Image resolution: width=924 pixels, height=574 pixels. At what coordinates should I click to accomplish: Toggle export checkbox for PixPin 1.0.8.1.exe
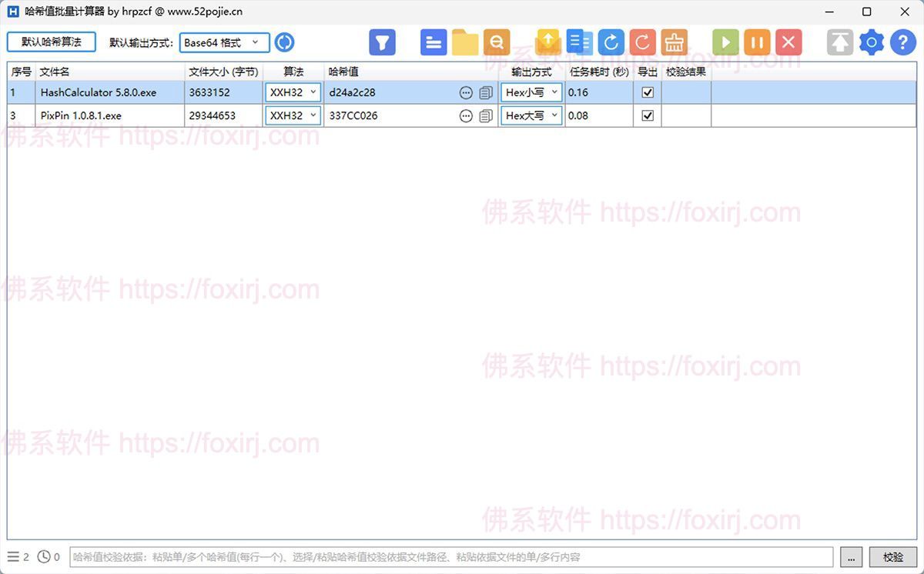pyautogui.click(x=648, y=115)
